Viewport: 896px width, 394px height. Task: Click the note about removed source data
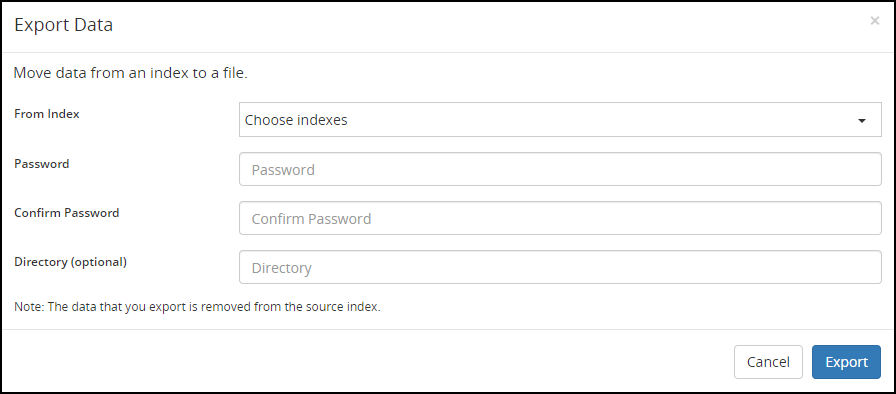pos(197,307)
